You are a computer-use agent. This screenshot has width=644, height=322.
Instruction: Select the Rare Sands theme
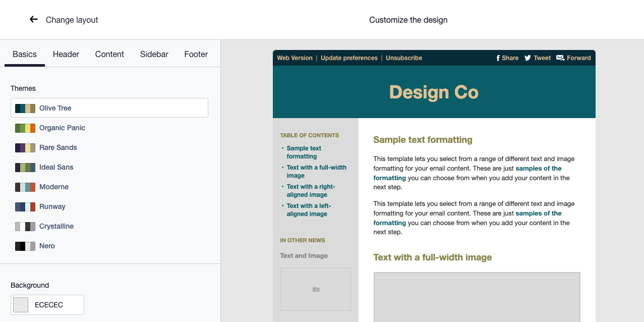58,147
